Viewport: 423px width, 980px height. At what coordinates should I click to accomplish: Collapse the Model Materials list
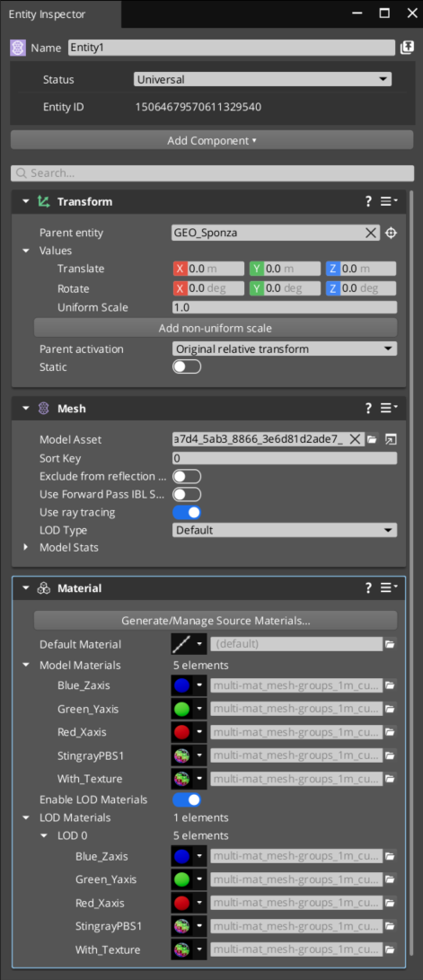click(26, 665)
